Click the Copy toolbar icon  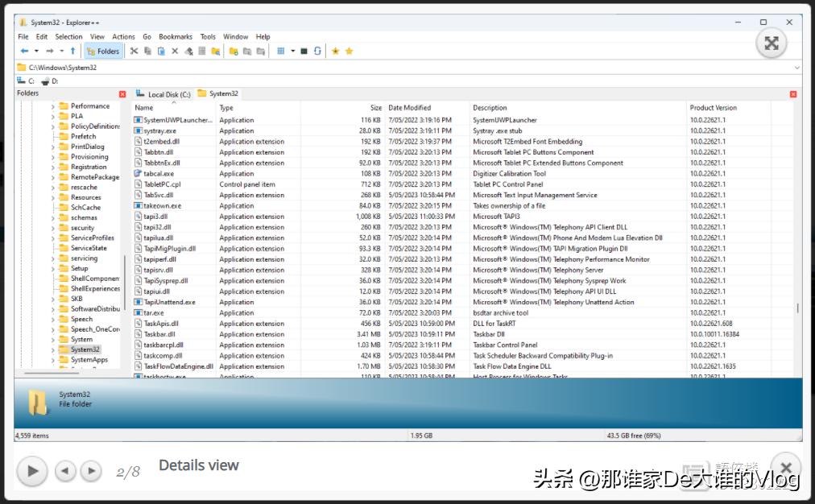(147, 50)
